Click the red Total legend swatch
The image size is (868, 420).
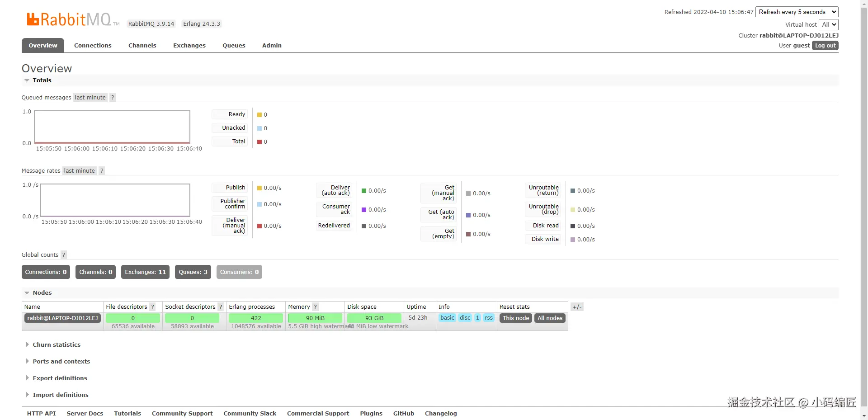259,142
